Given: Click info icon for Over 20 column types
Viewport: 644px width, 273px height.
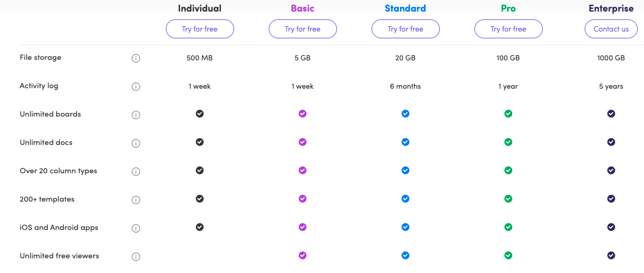Looking at the screenshot, I should pyautogui.click(x=136, y=172).
